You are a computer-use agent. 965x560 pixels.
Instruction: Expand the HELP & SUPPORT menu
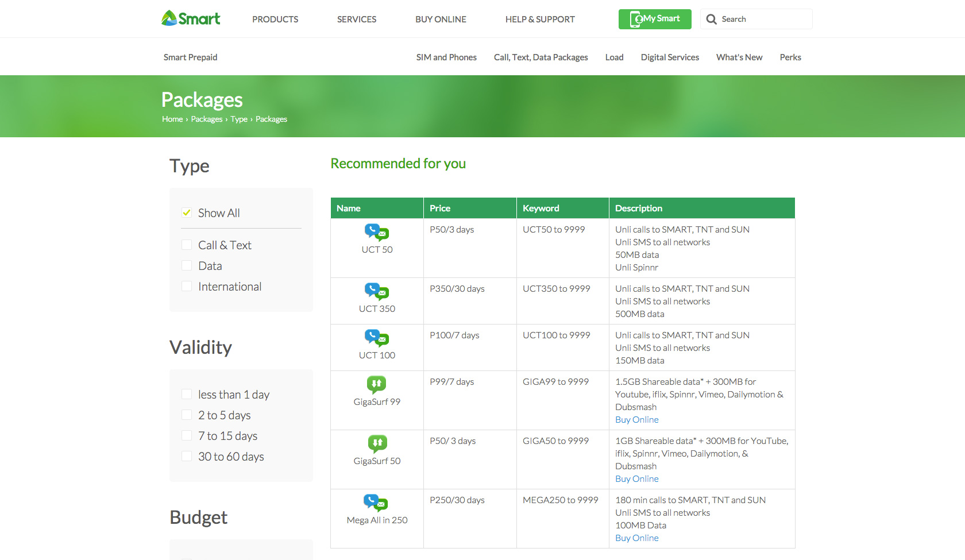[x=540, y=19]
